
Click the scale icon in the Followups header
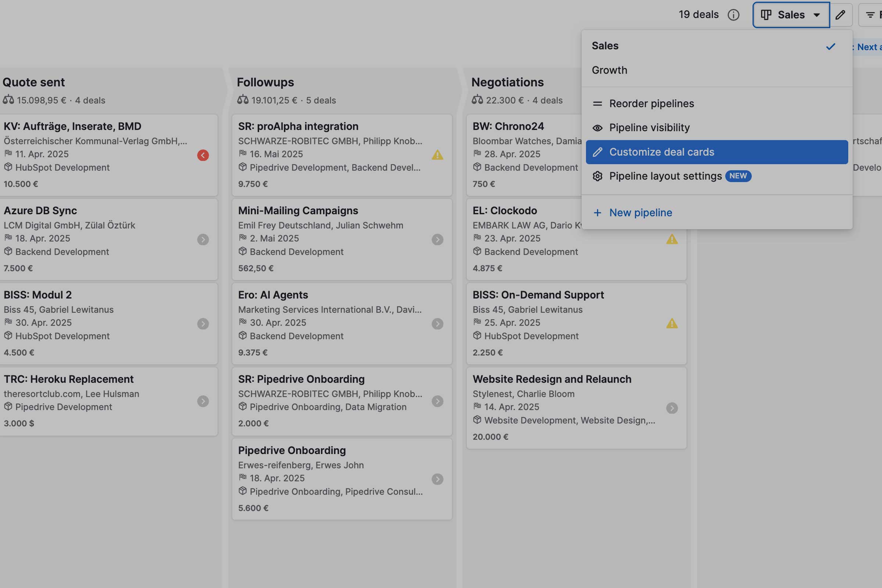(x=243, y=99)
